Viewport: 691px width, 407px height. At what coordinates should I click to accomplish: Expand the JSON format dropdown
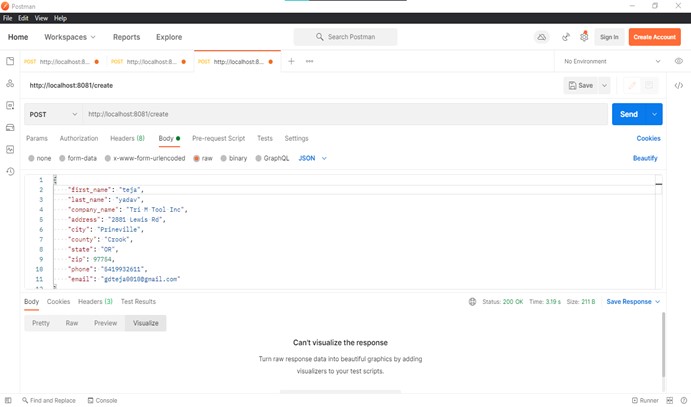313,158
